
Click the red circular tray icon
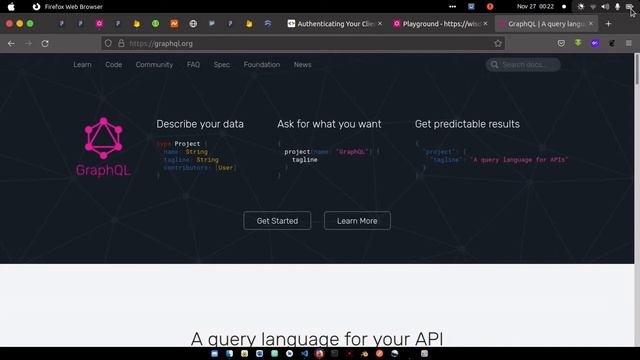click(x=490, y=7)
